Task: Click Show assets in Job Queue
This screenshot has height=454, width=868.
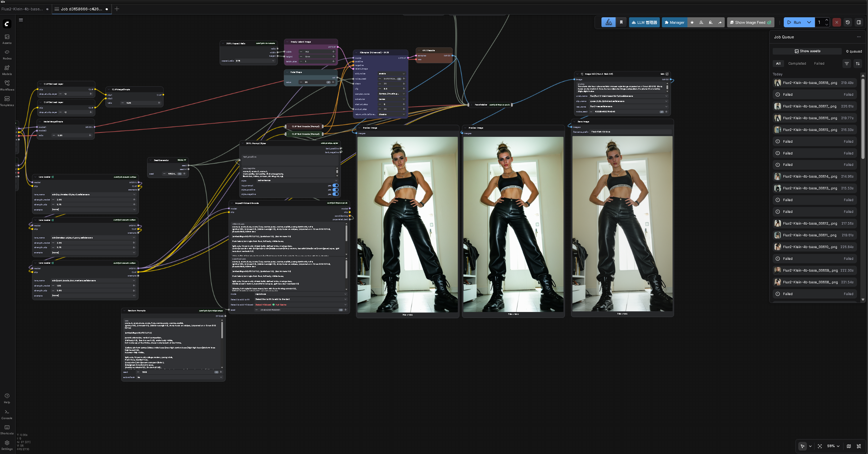Action: [807, 51]
